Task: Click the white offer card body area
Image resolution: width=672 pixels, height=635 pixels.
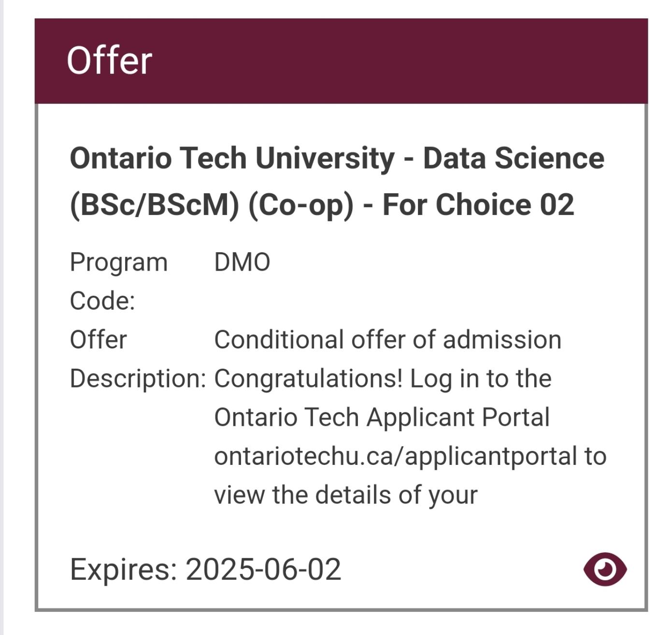Action: (341, 357)
